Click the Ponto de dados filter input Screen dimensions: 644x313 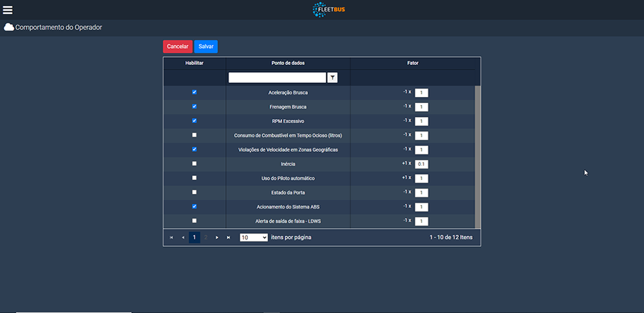click(x=277, y=78)
